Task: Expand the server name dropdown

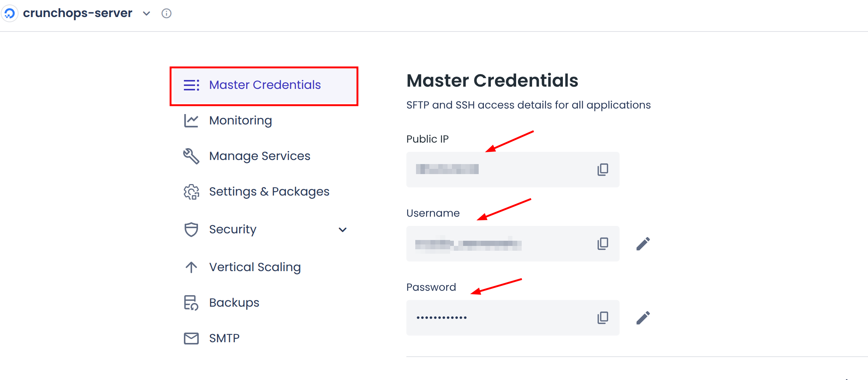Action: (146, 13)
